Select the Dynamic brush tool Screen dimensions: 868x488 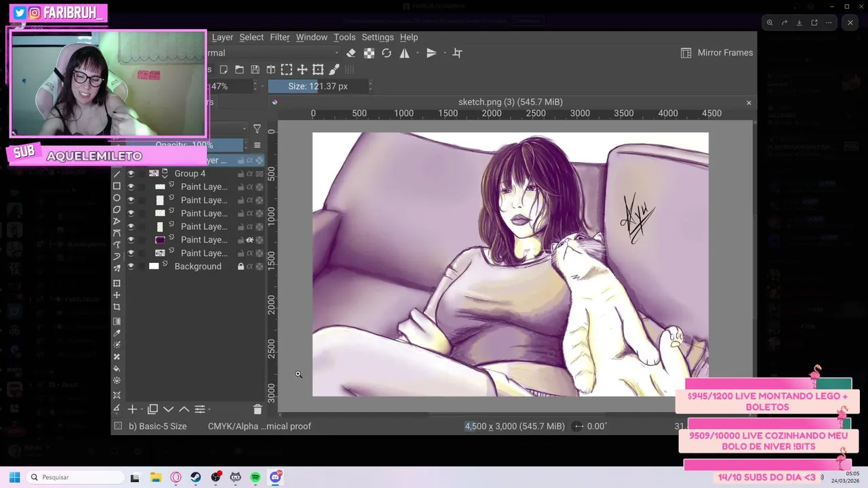point(117,256)
